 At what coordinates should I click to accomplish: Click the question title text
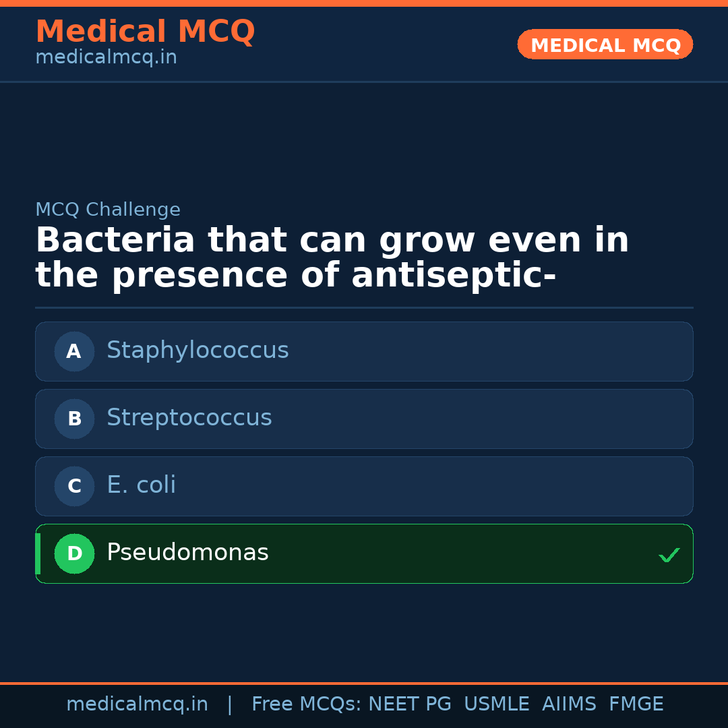[x=332, y=256]
